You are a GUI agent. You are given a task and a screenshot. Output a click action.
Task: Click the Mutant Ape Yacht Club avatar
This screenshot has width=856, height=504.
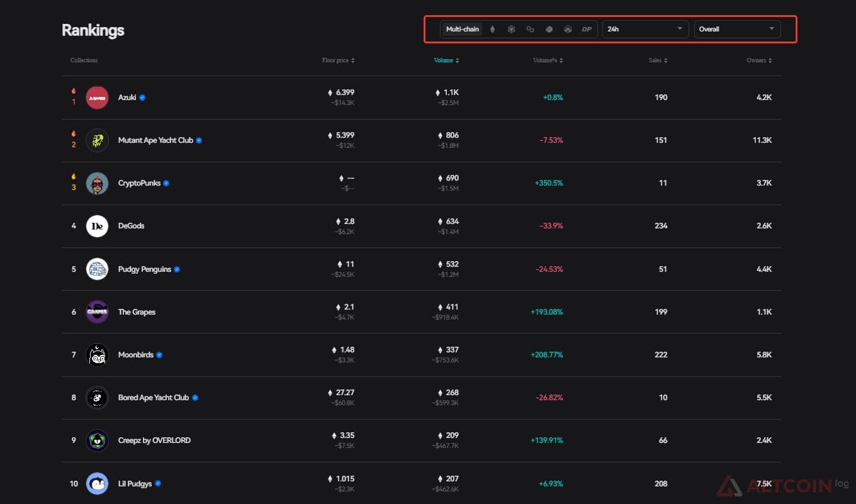point(97,140)
